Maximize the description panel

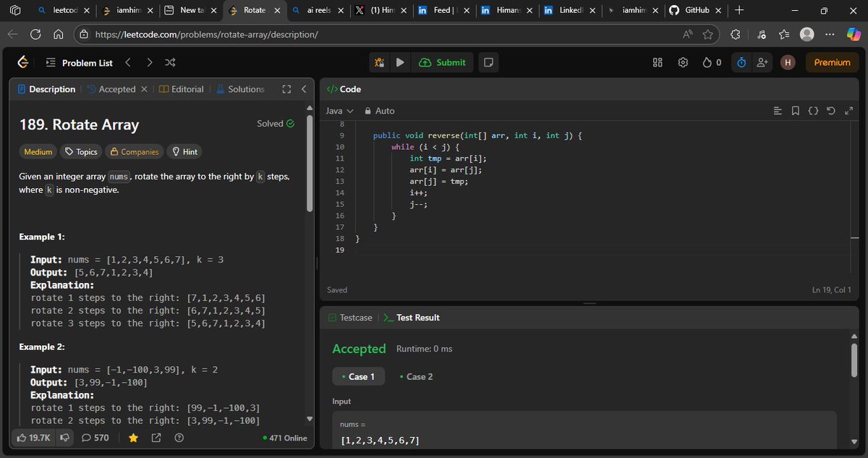[286, 89]
